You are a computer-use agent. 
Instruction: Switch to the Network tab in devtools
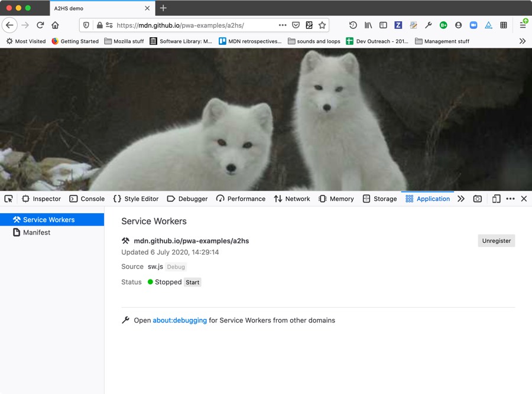pyautogui.click(x=292, y=199)
